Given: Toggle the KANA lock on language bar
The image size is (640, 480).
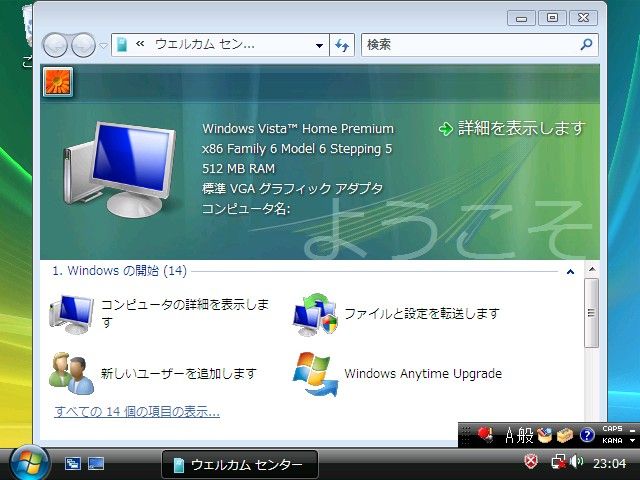Looking at the screenshot, I should coord(612,440).
